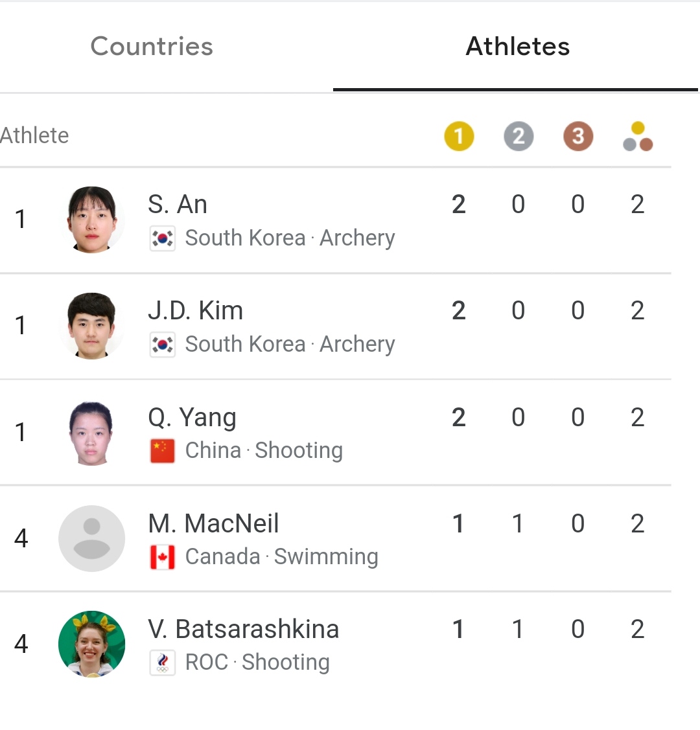This screenshot has width=700, height=730.
Task: Open S. An's profile photo
Action: 92,220
